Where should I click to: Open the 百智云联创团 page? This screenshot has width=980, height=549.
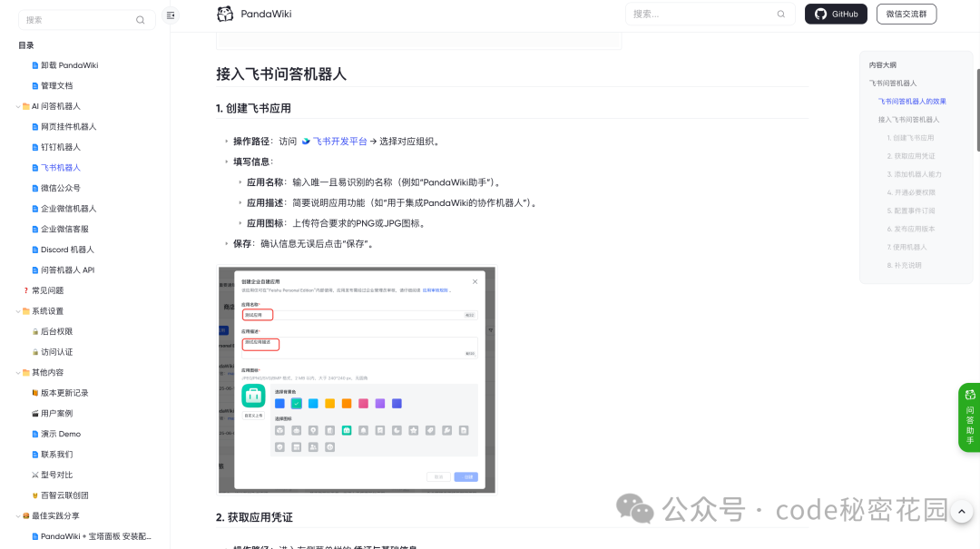64,495
